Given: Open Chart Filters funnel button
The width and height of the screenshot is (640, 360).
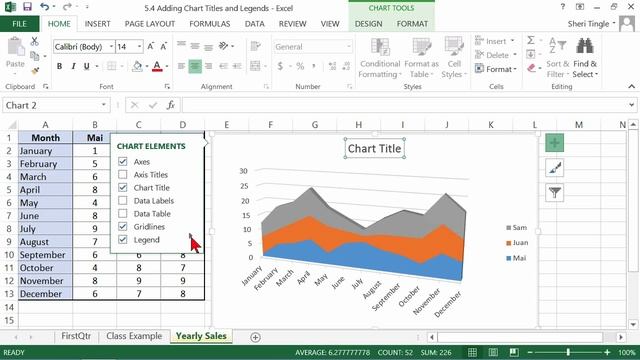Looking at the screenshot, I should click(554, 192).
